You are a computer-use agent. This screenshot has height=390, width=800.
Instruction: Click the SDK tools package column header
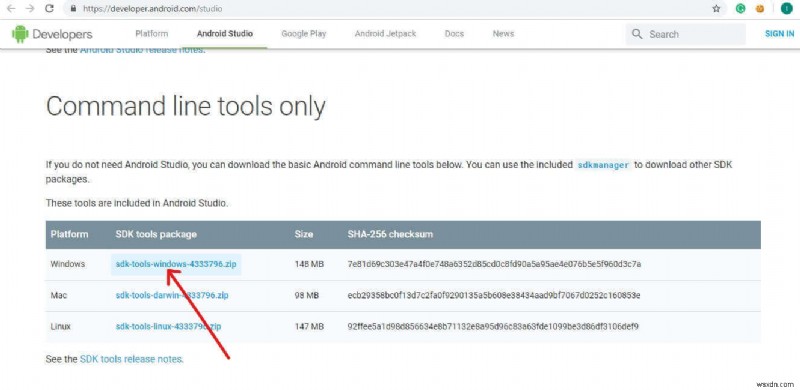tap(156, 234)
